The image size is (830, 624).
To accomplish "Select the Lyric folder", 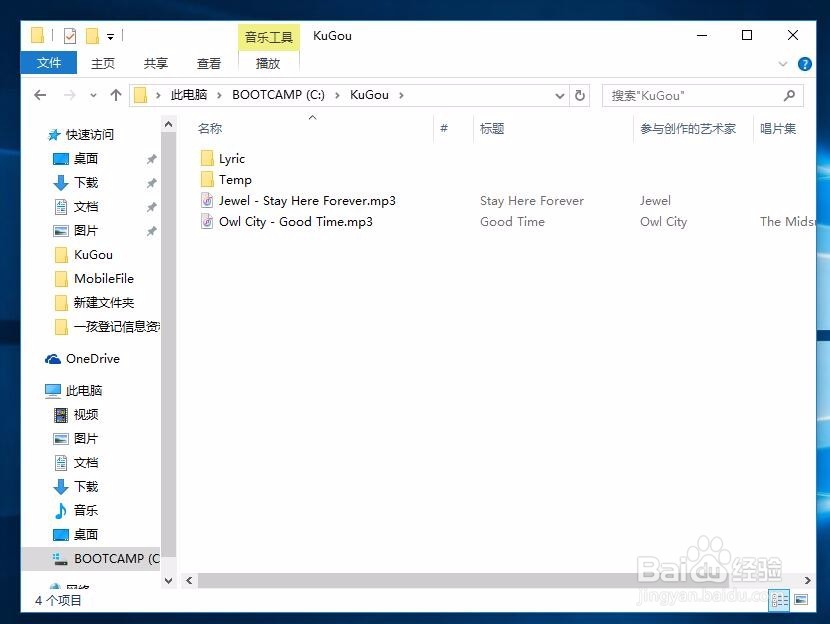I will point(223,158).
